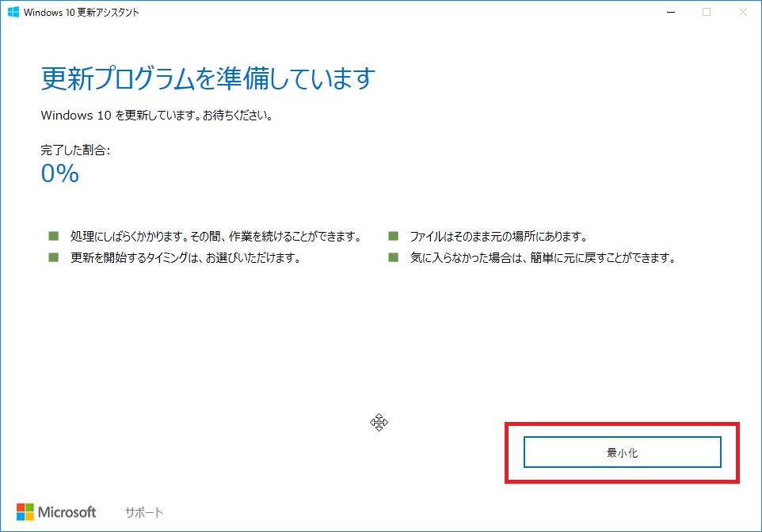762x532 pixels.
Task: Click the 最小化 button
Action: tap(622, 452)
